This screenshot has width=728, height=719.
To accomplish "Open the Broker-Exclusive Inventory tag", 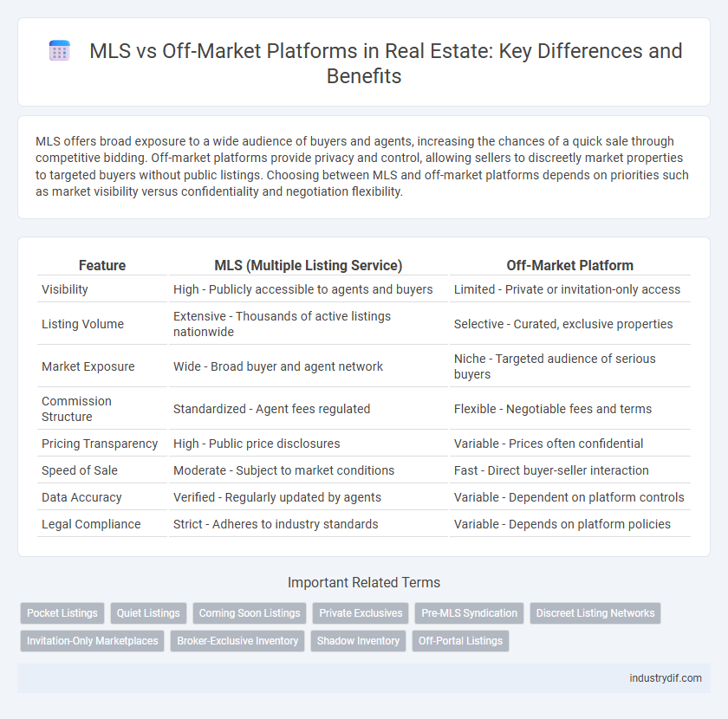I will 237,641.
